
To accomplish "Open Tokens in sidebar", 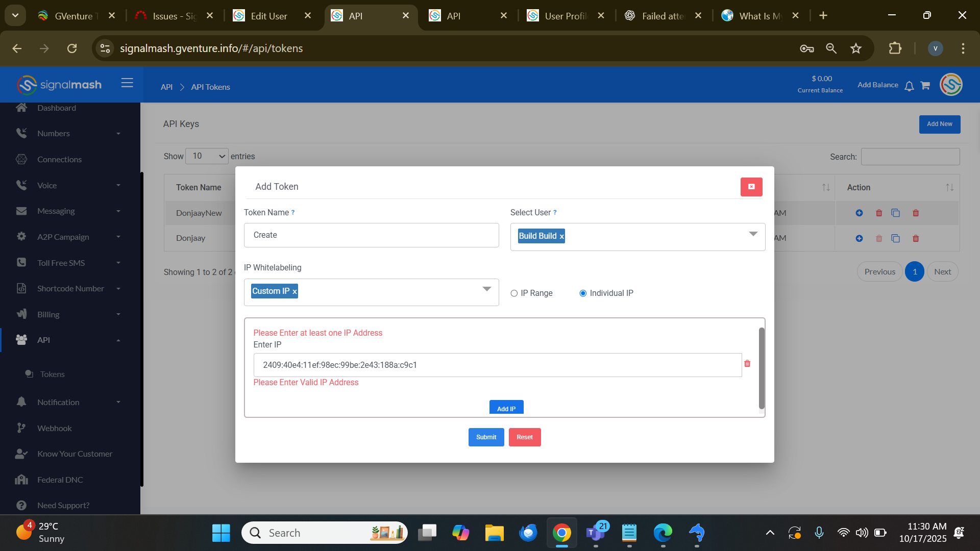I will (x=52, y=374).
